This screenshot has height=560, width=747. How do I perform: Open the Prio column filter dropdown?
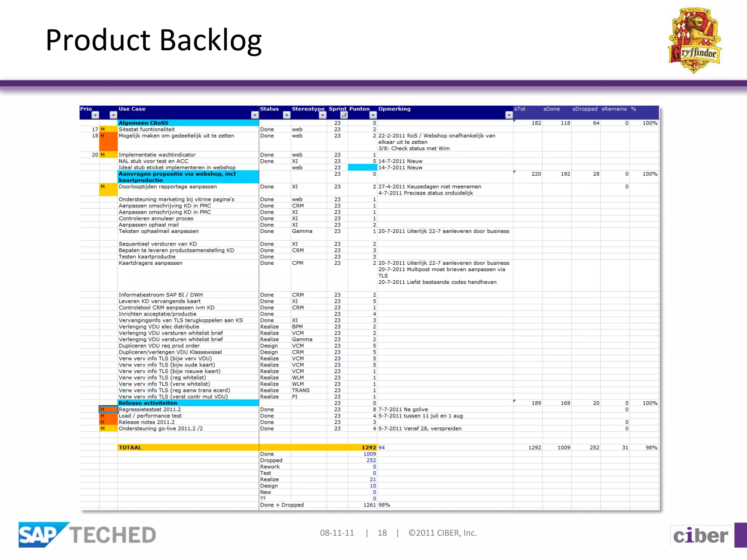coord(95,115)
